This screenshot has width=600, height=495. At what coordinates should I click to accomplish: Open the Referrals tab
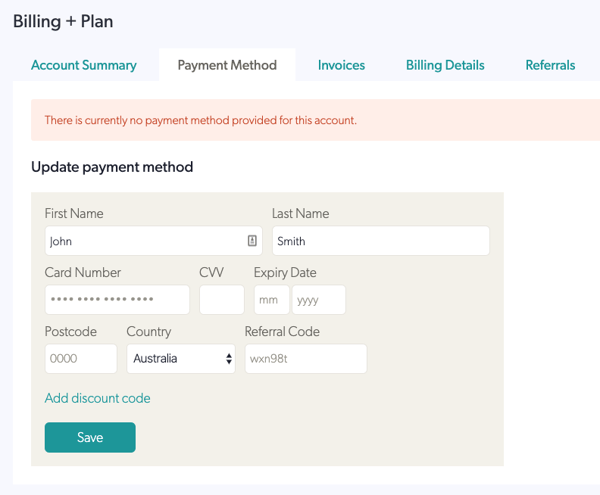[x=550, y=65]
